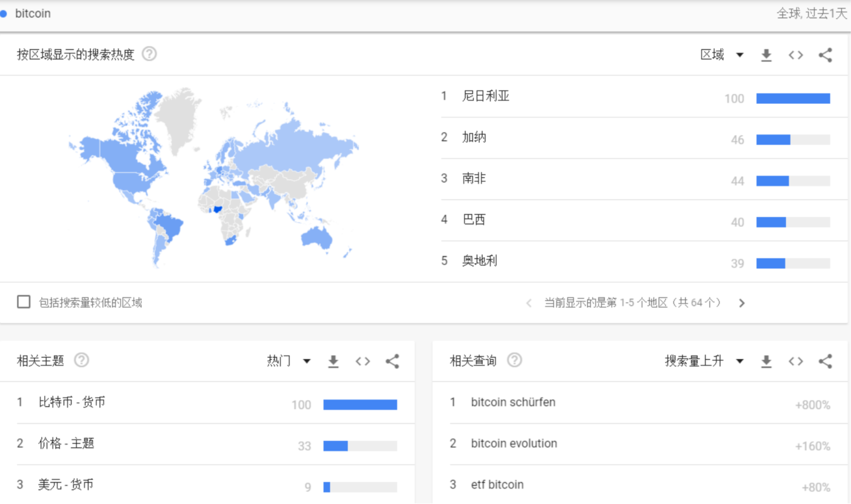Download the 相关查询 data

[766, 362]
